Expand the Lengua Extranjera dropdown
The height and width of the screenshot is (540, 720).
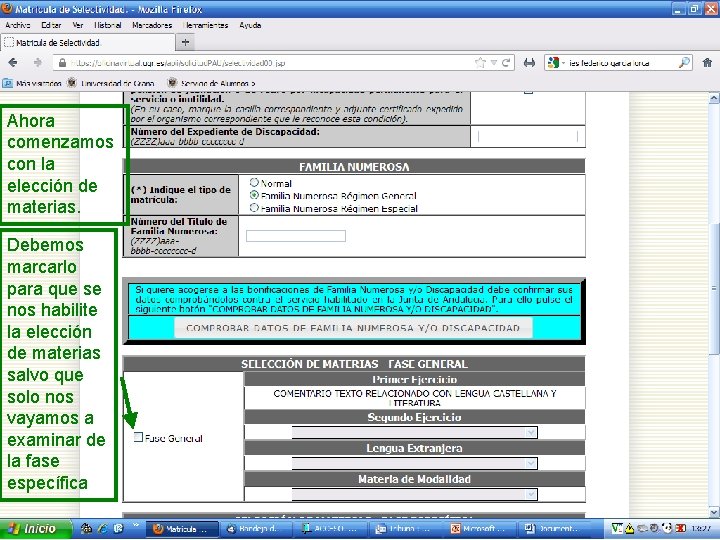pos(531,463)
